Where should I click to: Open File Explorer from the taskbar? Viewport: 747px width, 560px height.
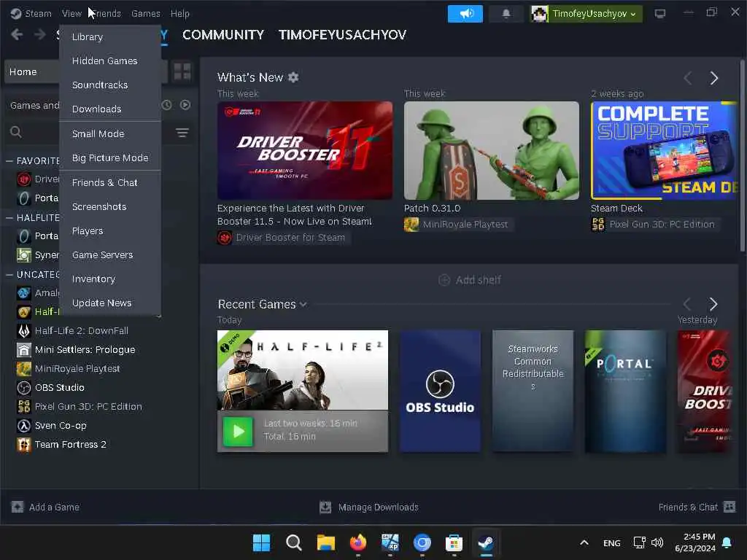[x=326, y=542]
